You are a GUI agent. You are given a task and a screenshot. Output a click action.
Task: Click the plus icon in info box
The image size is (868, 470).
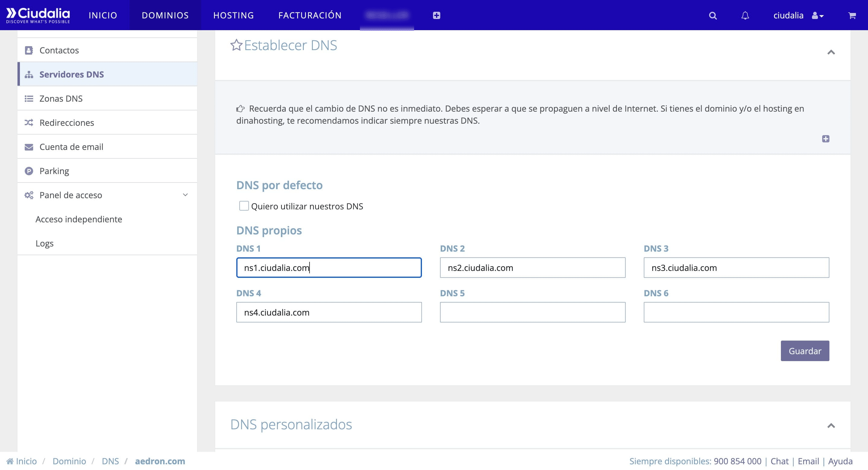pos(825,139)
